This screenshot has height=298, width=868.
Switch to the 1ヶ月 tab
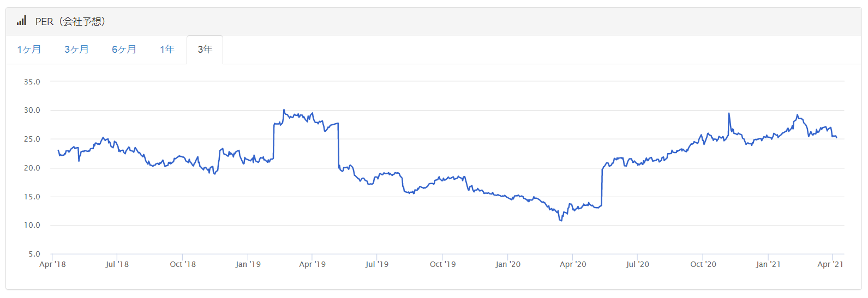point(29,50)
